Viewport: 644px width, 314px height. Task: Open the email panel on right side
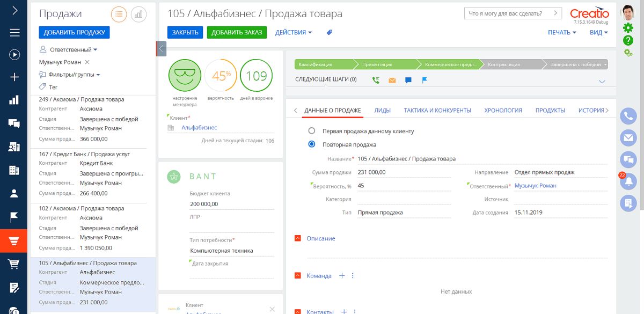coord(628,138)
